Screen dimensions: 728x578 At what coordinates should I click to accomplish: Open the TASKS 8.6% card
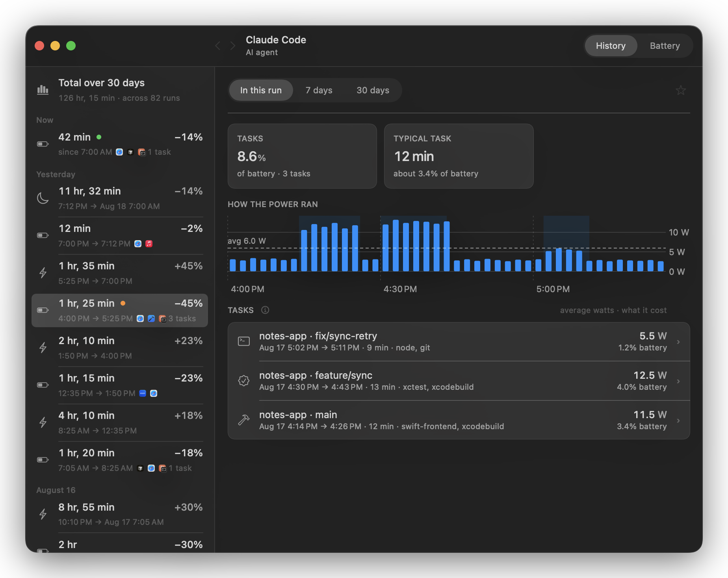(302, 156)
